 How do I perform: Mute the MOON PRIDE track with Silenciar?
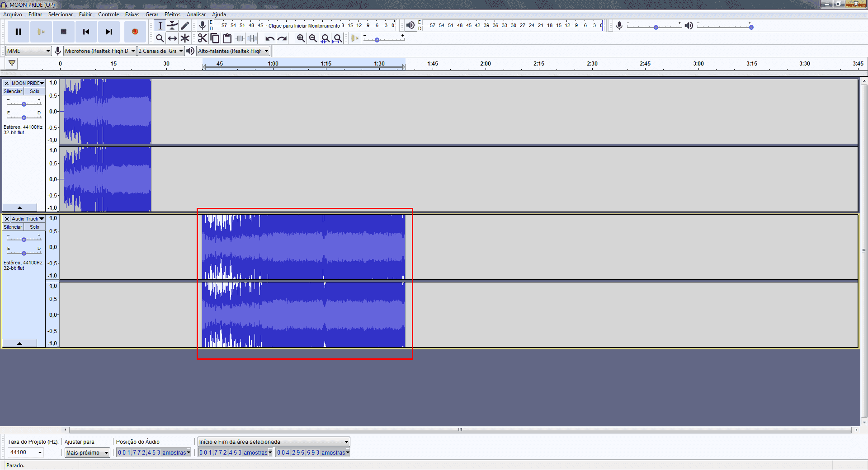tap(13, 91)
